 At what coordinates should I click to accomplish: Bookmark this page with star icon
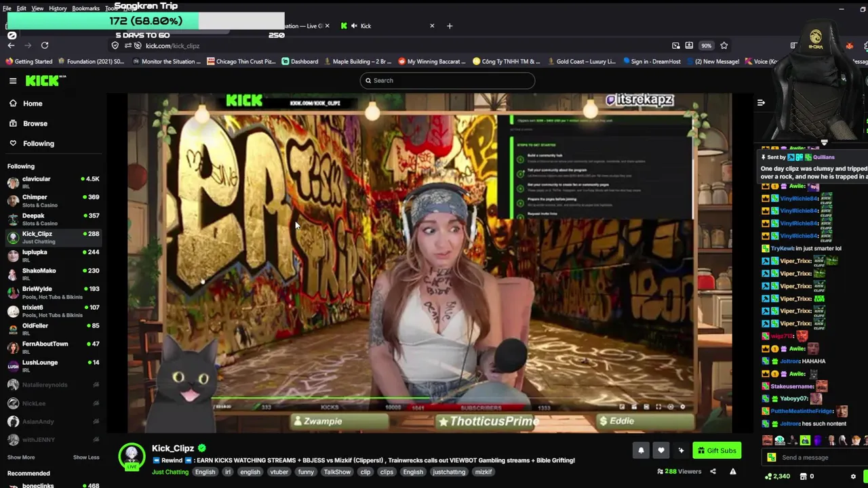pyautogui.click(x=724, y=45)
